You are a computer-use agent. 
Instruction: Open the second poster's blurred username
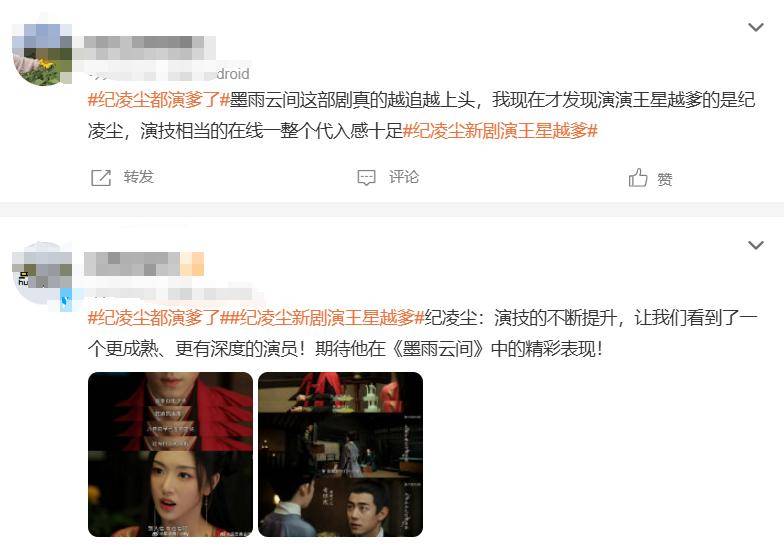(132, 264)
